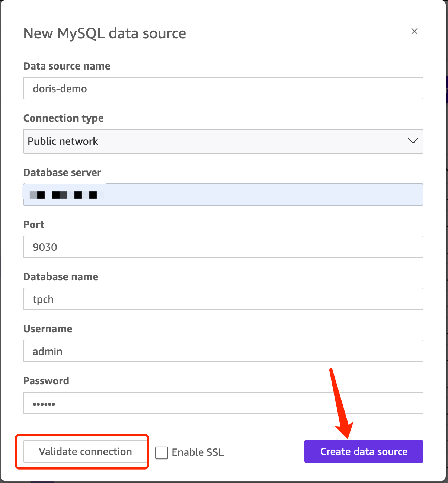
Task: Click the "Database server" label
Action: 63,173
